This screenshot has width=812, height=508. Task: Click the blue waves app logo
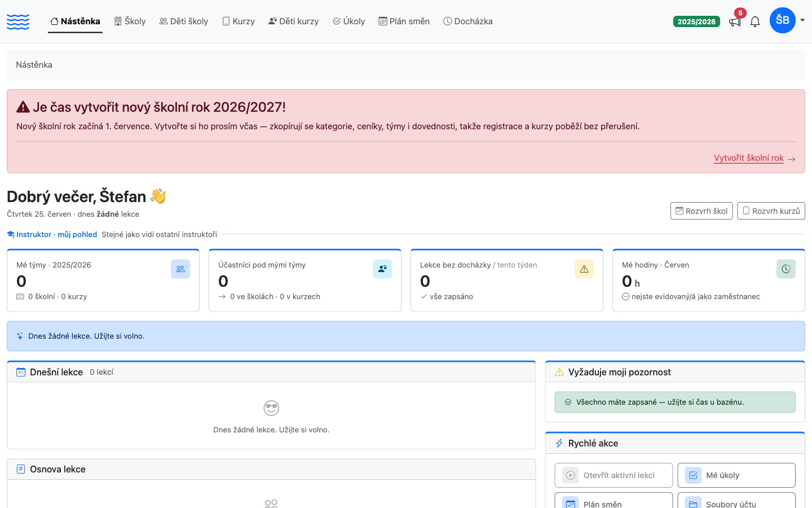18,21
